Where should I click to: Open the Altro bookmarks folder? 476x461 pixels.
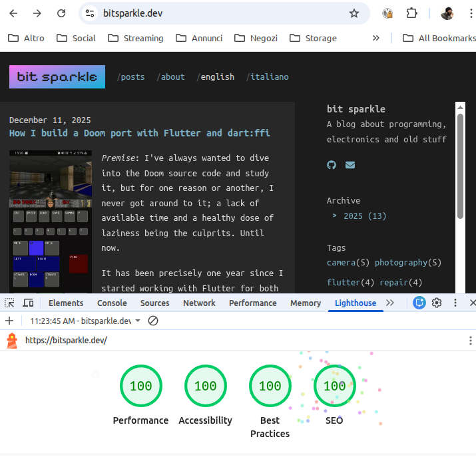[26, 38]
